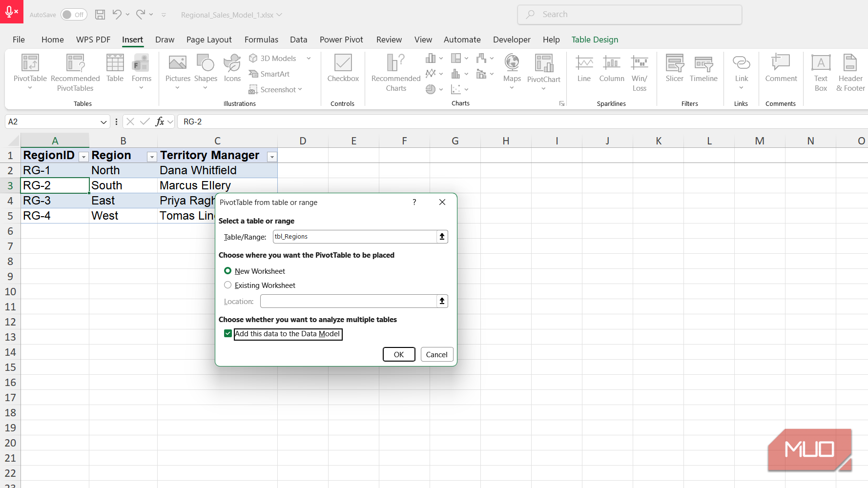Insert a Link
Screen dimensions: 868x488
click(x=741, y=72)
